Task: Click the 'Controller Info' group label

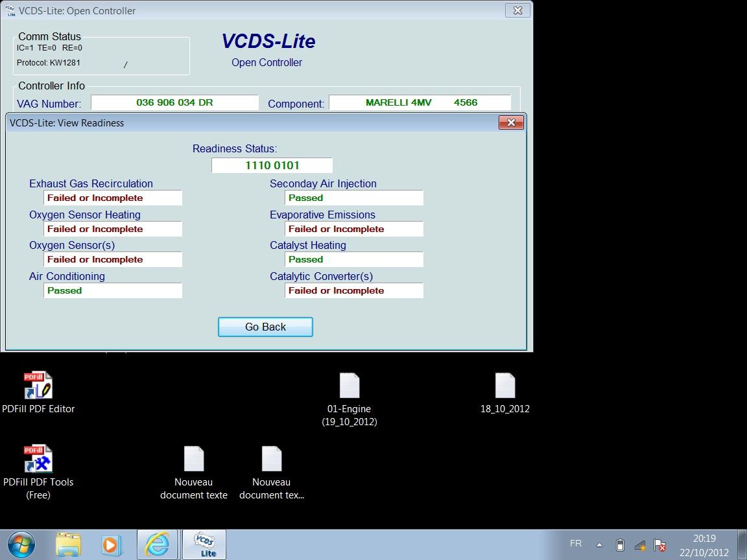Action: click(51, 86)
